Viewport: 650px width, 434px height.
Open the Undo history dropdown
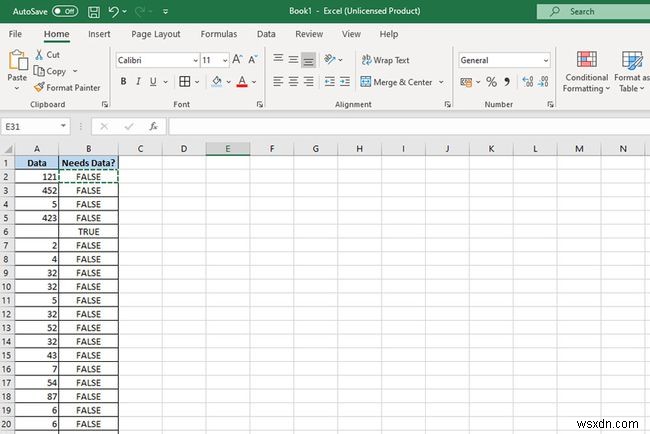[x=124, y=12]
